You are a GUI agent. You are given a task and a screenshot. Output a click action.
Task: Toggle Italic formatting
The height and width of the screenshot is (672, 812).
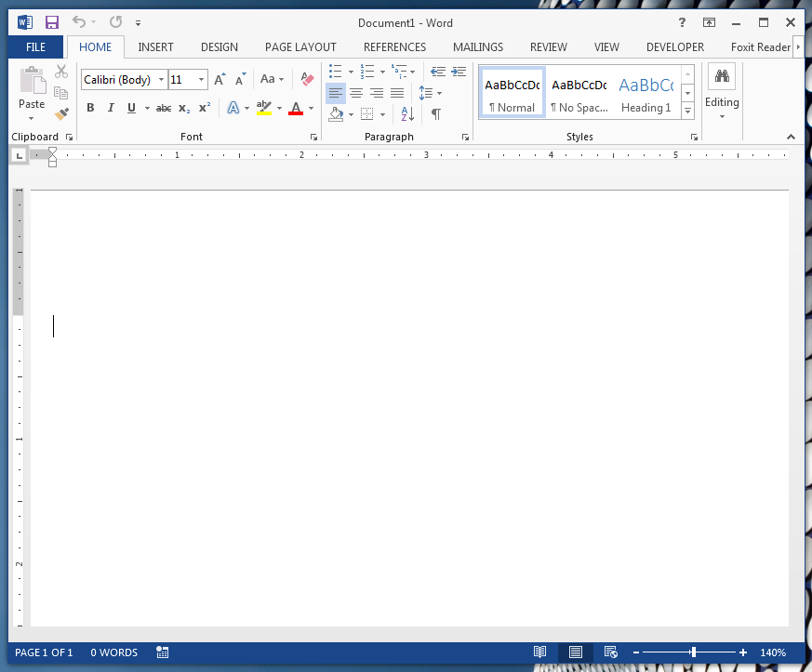[x=111, y=108]
